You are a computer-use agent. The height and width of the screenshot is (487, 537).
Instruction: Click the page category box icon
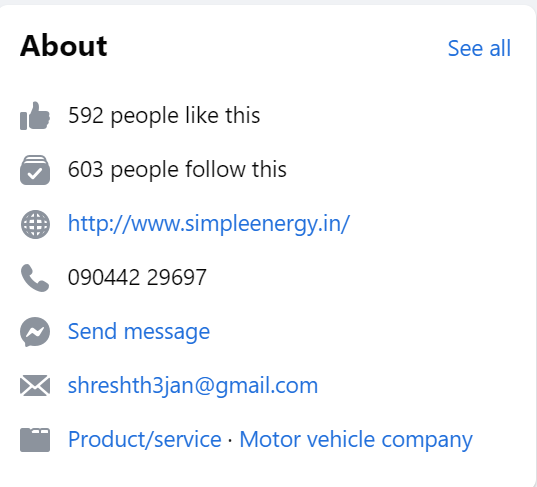click(35, 440)
